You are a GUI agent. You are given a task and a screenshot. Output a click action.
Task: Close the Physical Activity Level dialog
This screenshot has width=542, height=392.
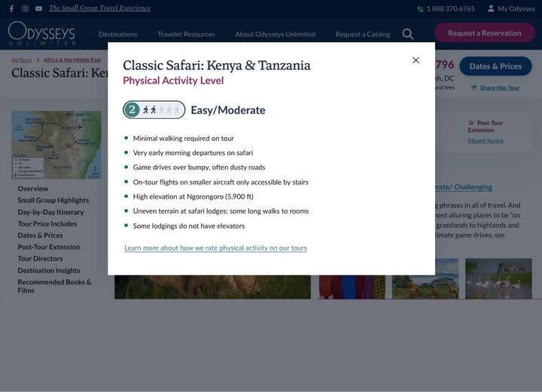[416, 60]
